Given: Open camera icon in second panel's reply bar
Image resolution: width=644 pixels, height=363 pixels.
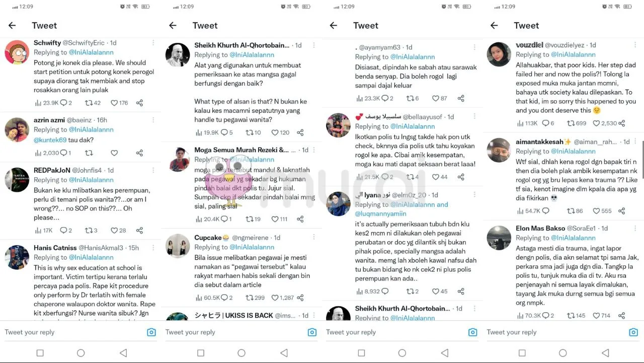Looking at the screenshot, I should [312, 332].
